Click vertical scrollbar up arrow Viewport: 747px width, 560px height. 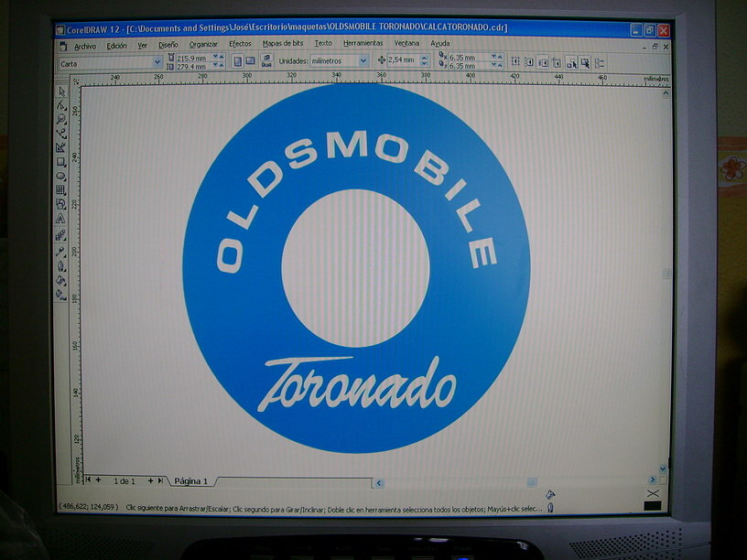tap(666, 93)
